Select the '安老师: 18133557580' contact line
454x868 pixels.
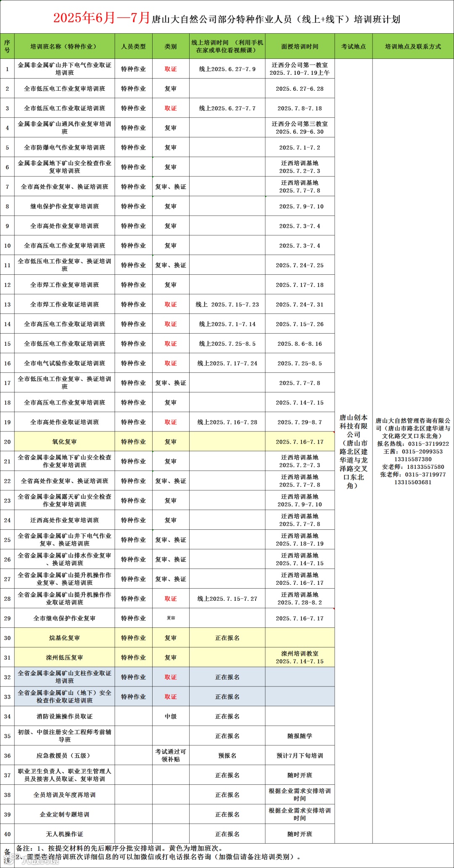tap(413, 467)
